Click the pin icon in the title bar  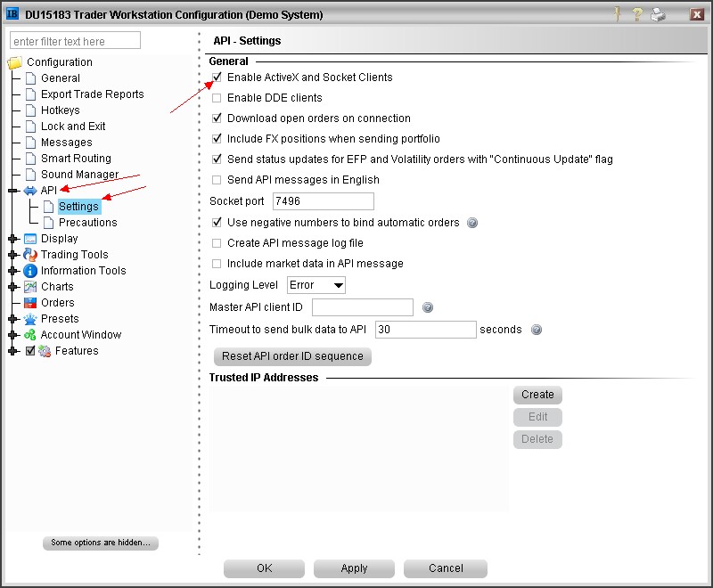tap(618, 14)
